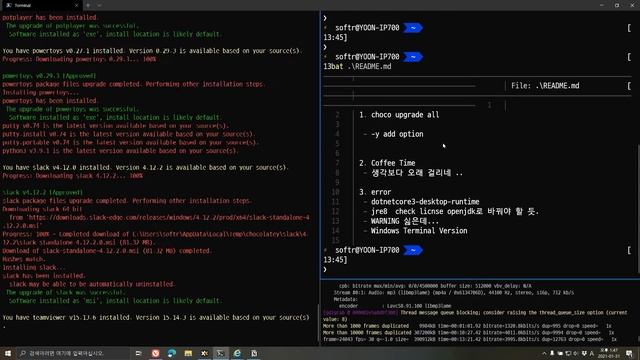Click 'Windows Terminal Version' line
640x360 pixels.
419,231
